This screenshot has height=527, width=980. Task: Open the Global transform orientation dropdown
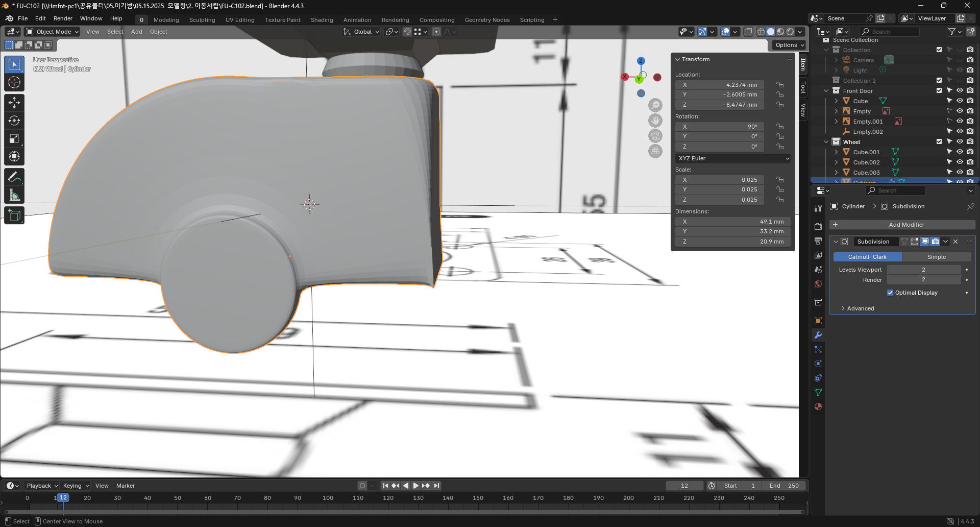[361, 32]
